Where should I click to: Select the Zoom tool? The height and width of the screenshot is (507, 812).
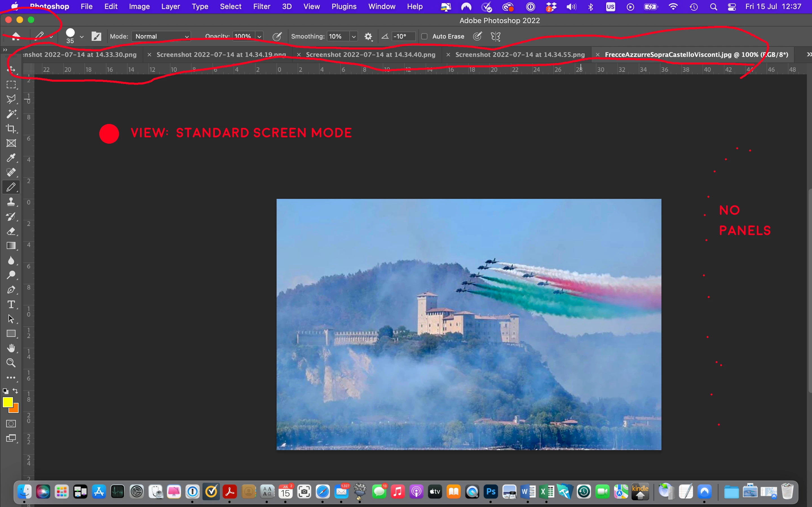[11, 363]
